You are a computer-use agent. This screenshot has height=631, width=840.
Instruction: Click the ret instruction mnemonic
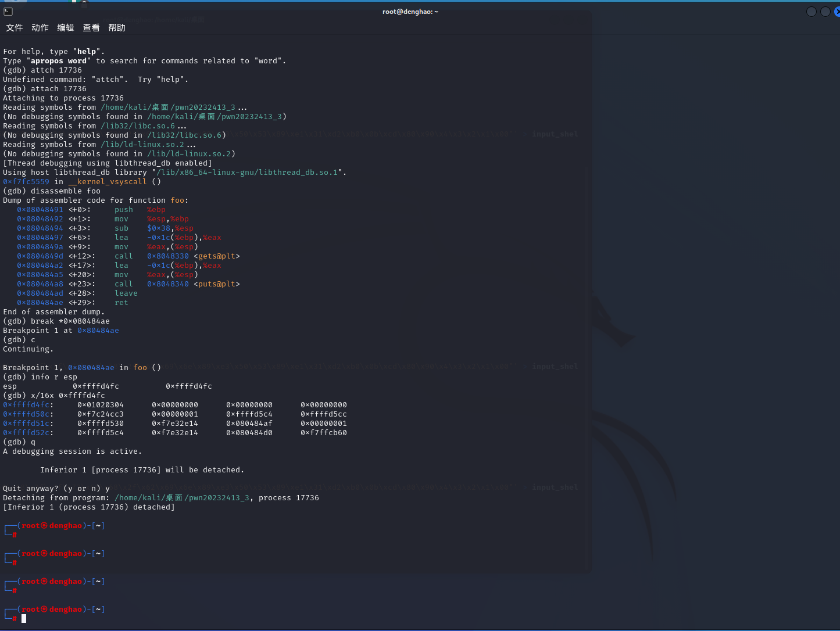121,303
